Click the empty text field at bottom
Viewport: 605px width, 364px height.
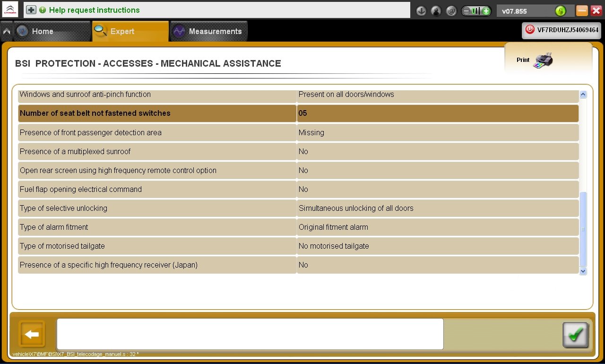point(250,334)
